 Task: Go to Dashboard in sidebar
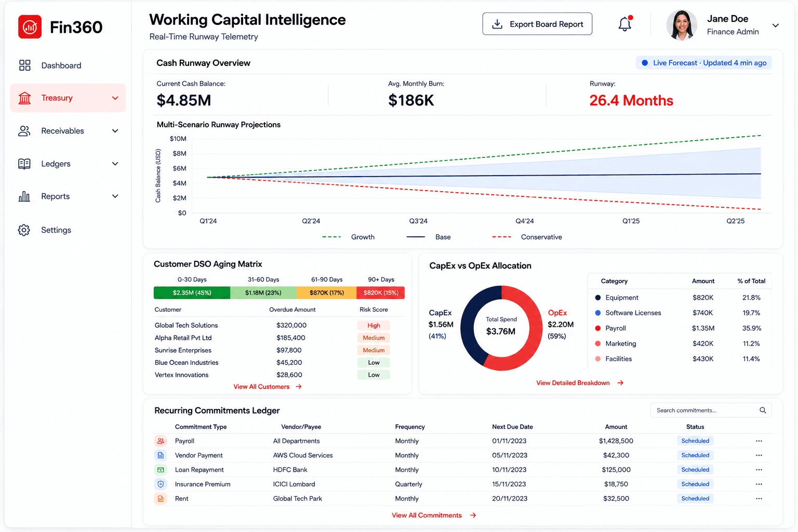tap(68, 65)
